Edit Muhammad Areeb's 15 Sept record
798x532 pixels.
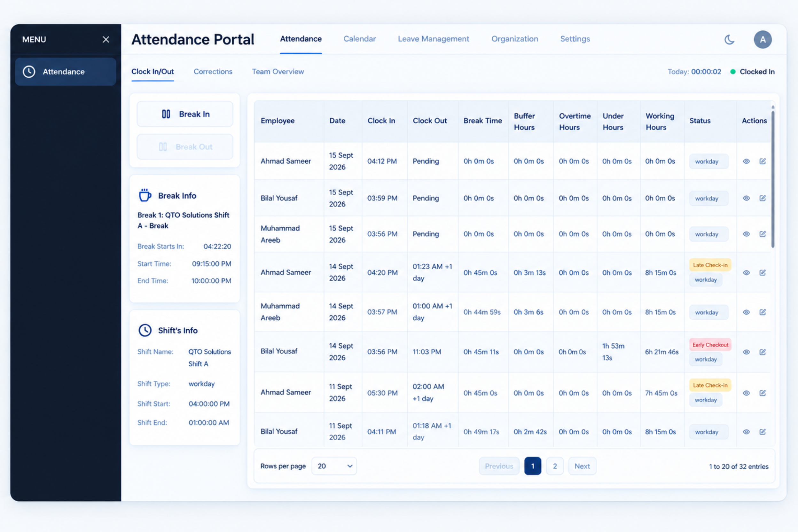(x=763, y=234)
